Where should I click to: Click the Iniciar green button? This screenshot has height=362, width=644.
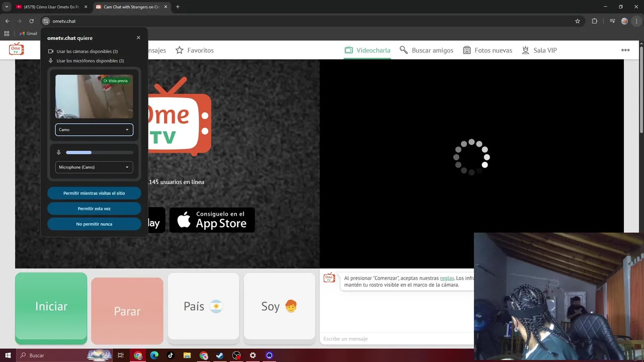[x=51, y=307]
